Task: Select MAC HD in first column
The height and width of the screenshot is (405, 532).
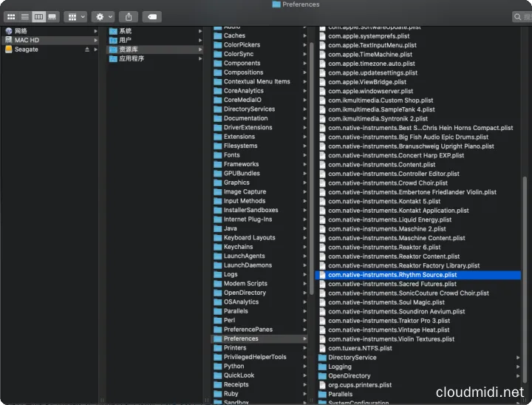Action: (27, 40)
